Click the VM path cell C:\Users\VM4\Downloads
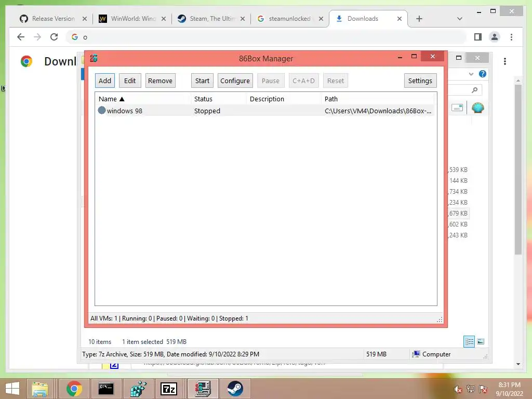 [378, 111]
